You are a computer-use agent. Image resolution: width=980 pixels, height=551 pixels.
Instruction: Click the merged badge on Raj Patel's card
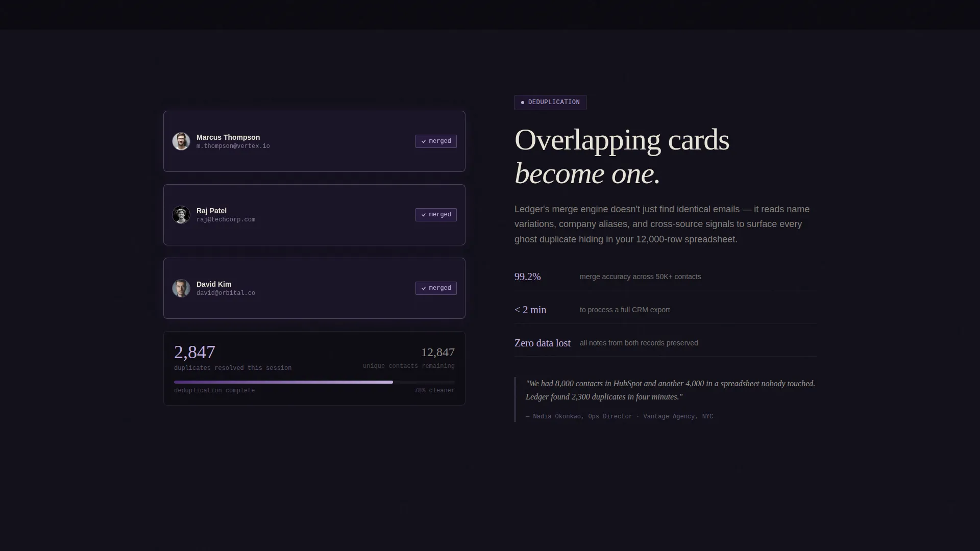pos(436,215)
